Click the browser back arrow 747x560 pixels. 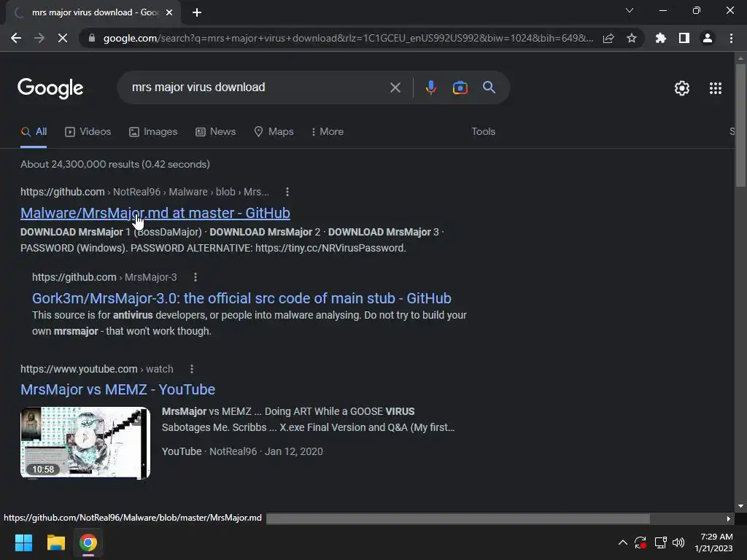click(x=16, y=38)
